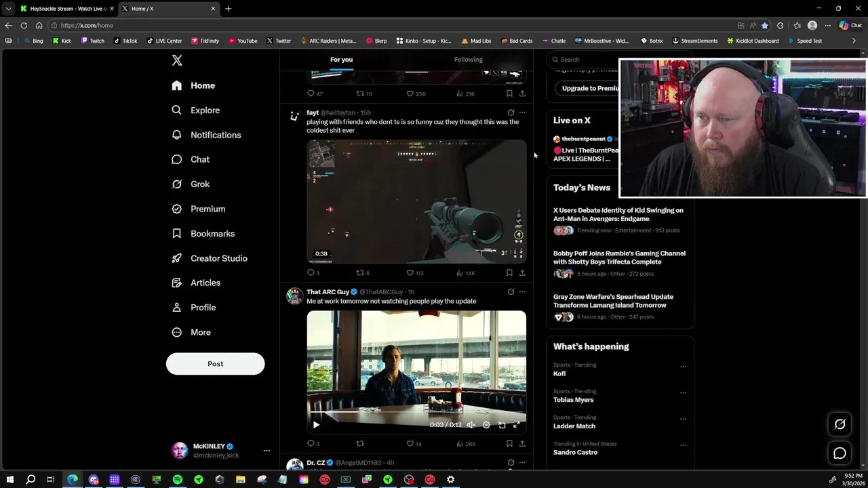Open the Twitch bookmark
The height and width of the screenshot is (488, 868).
92,41
